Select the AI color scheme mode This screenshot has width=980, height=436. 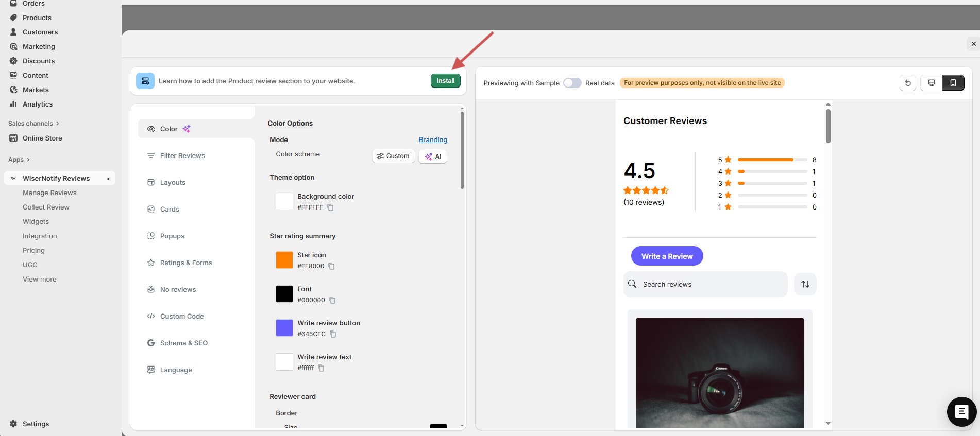pyautogui.click(x=433, y=156)
